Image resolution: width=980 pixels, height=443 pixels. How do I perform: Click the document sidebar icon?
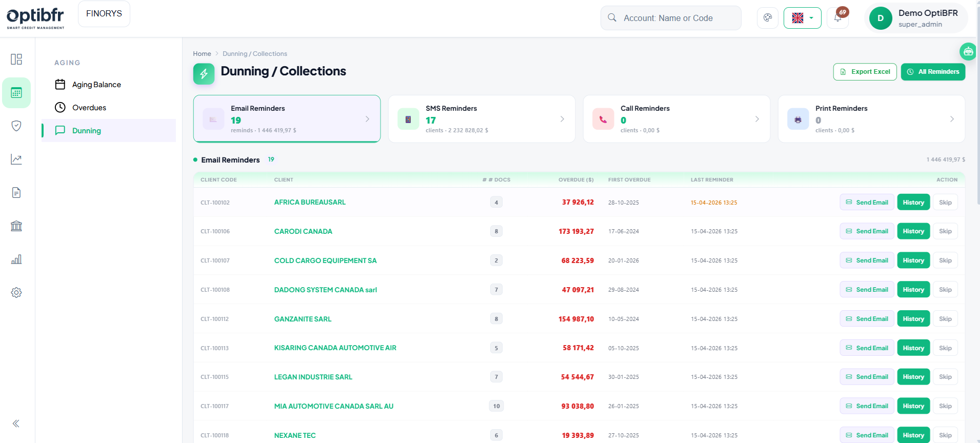coord(16,193)
